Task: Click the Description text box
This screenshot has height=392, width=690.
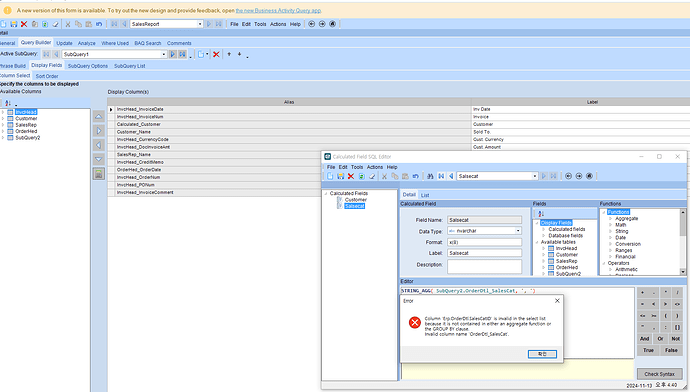Action: click(484, 266)
